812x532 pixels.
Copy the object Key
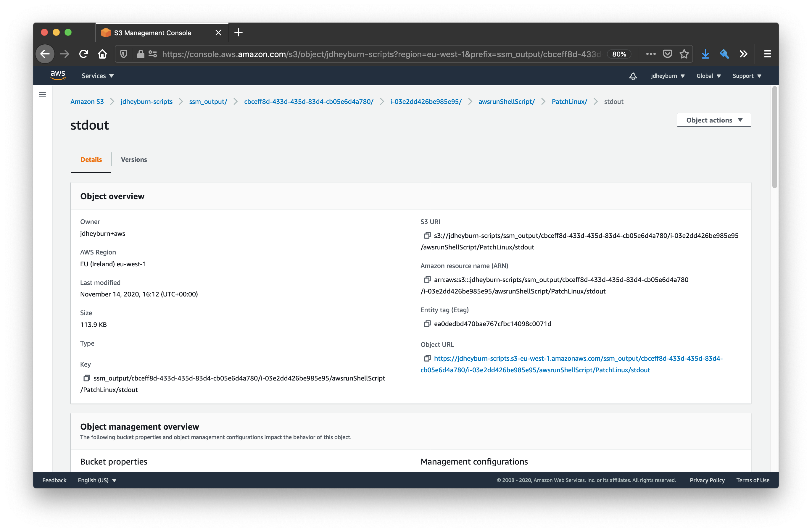click(87, 378)
